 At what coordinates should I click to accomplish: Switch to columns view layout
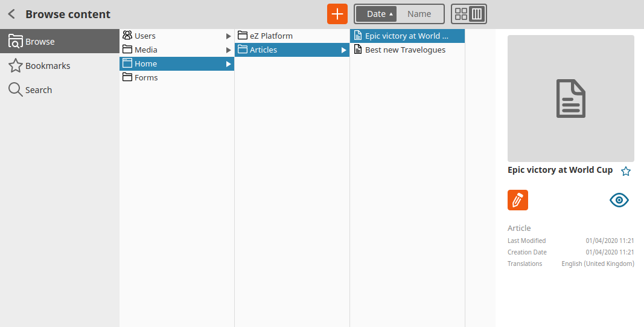click(477, 14)
